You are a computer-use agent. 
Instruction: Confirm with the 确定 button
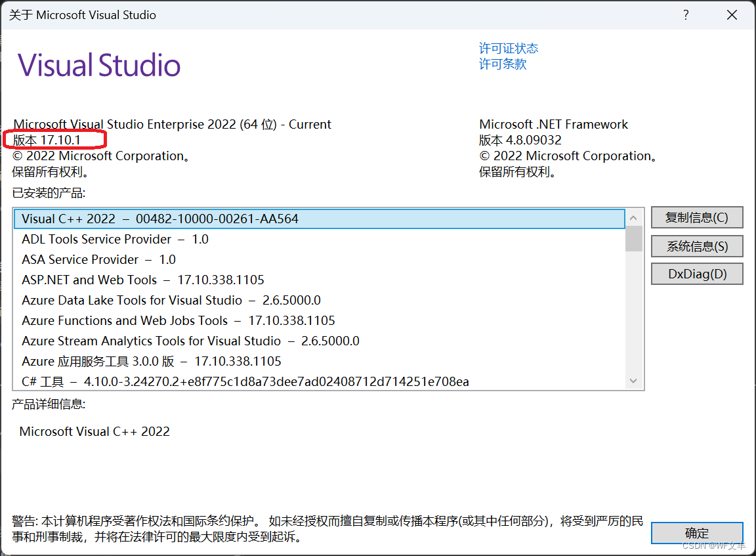point(697,533)
